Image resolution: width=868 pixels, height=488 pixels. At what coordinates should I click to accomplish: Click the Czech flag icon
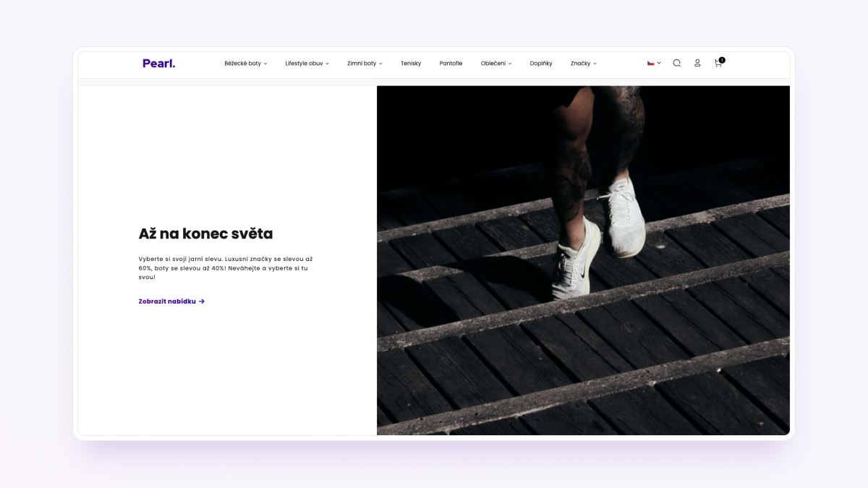click(651, 63)
